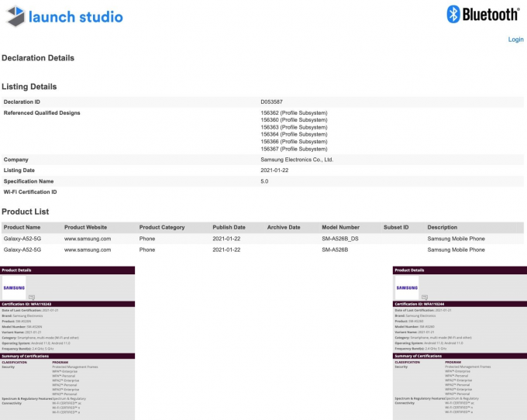Click comment icon in WFA110244 card
Image resolution: width=527 pixels, height=420 pixels.
coord(425,297)
